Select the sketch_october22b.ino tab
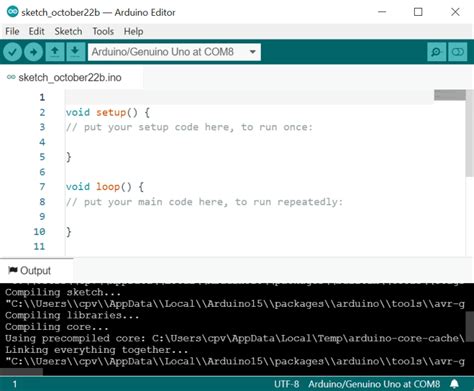The height and width of the screenshot is (391, 474). [70, 78]
